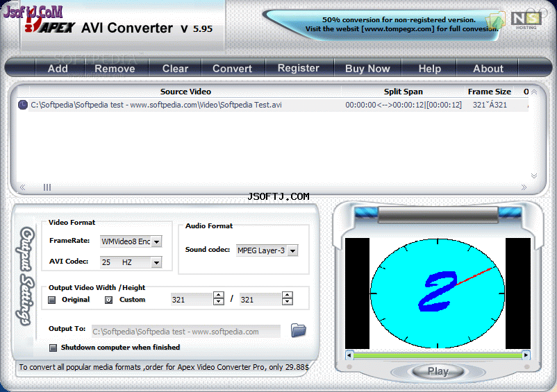Click the browse folder icon for Output To

(299, 330)
